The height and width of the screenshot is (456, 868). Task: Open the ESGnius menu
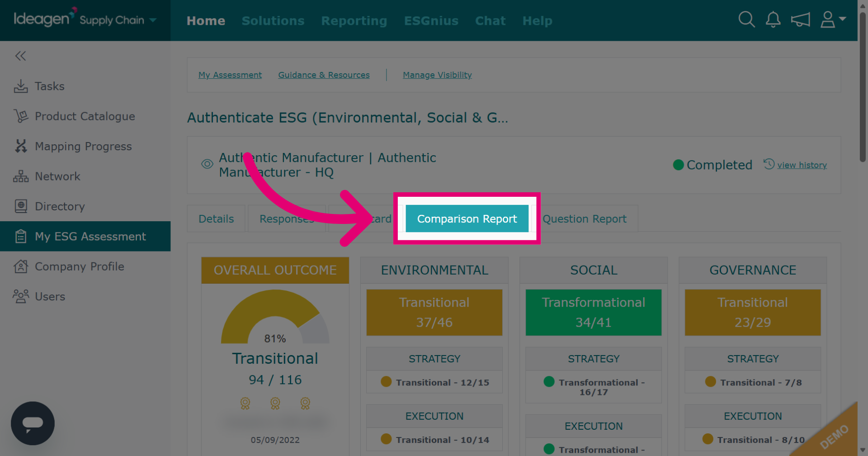point(431,21)
